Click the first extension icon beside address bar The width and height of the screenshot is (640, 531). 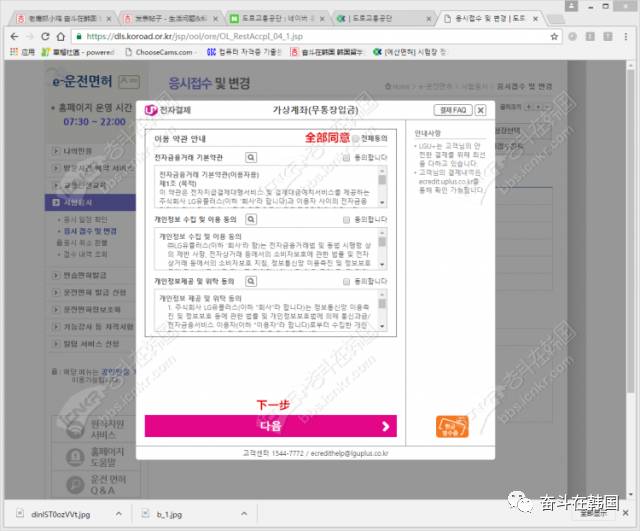tap(573, 37)
